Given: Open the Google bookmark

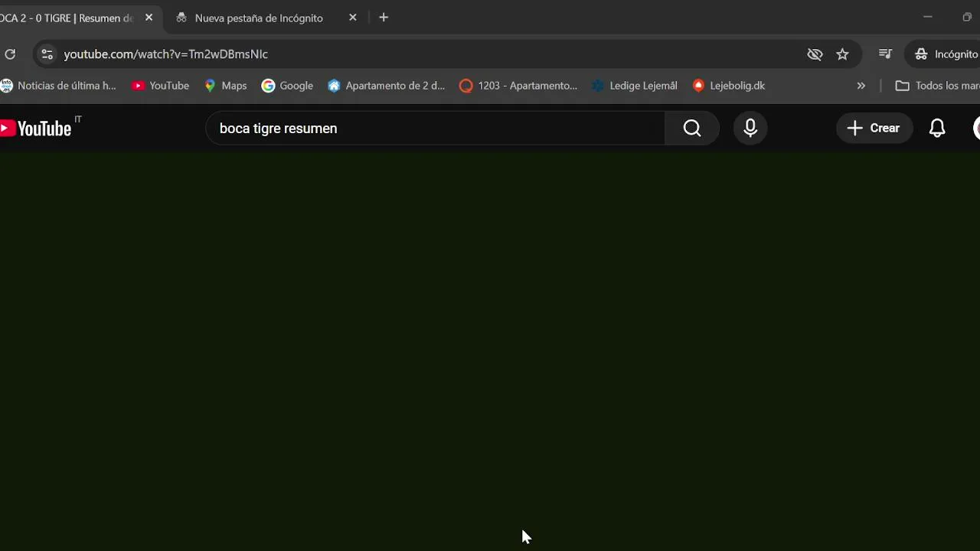Looking at the screenshot, I should (x=287, y=86).
